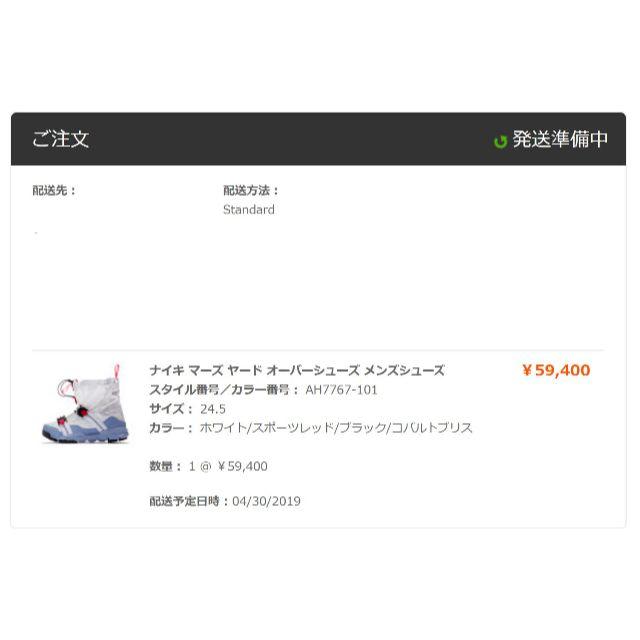
Task: Open the Nike Mars Yard shoe thumbnail
Action: tap(86, 403)
